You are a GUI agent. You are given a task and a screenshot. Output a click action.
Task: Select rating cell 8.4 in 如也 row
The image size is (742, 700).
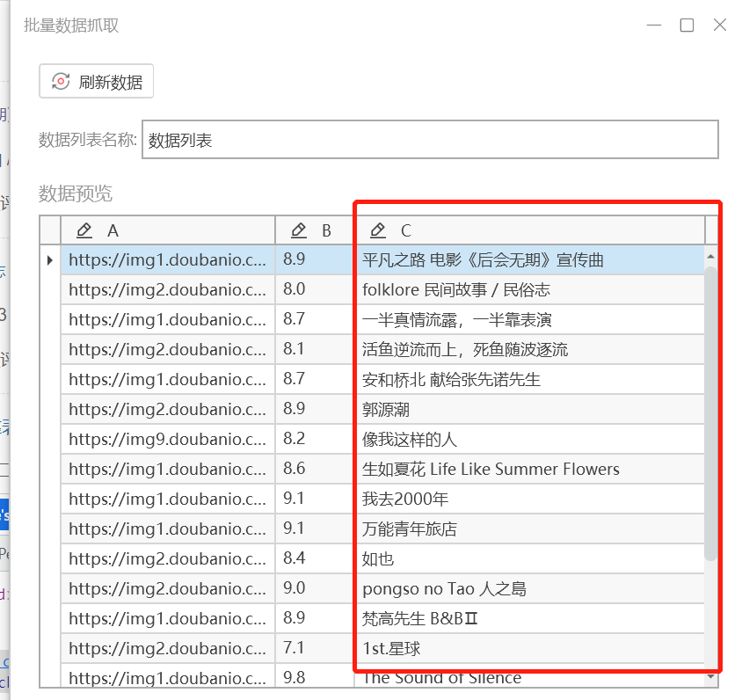(x=314, y=558)
